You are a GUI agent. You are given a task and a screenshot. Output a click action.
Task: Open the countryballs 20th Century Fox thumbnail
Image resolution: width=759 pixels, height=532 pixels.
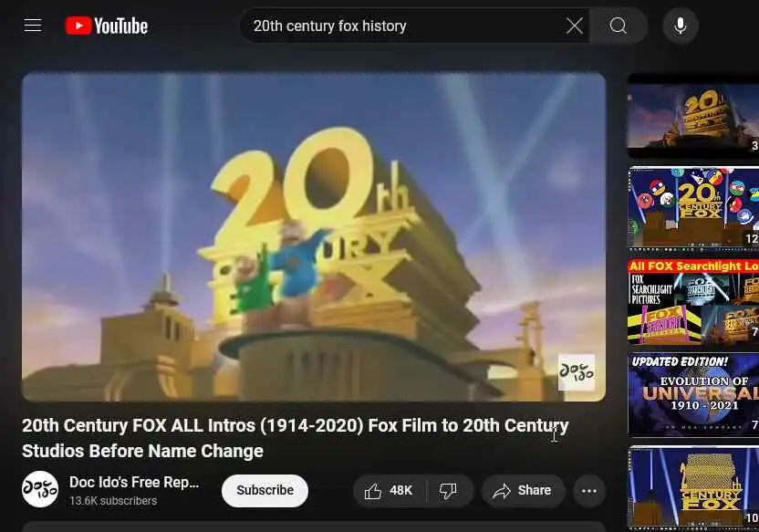[693, 207]
